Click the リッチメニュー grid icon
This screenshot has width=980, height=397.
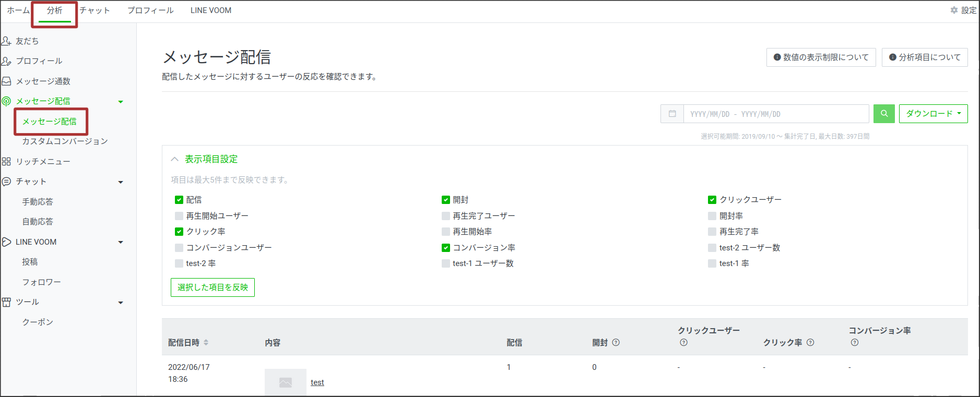pos(6,162)
